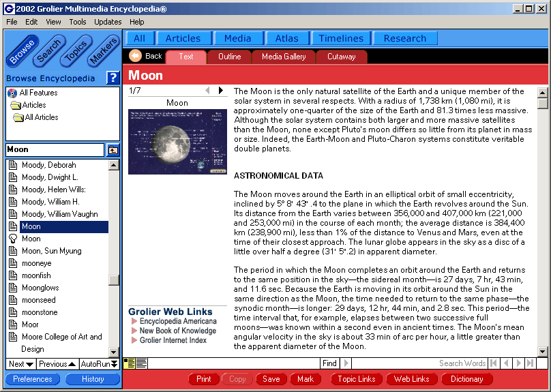Click the Moon search input field
Screen dimensions: 551x392
[55, 149]
